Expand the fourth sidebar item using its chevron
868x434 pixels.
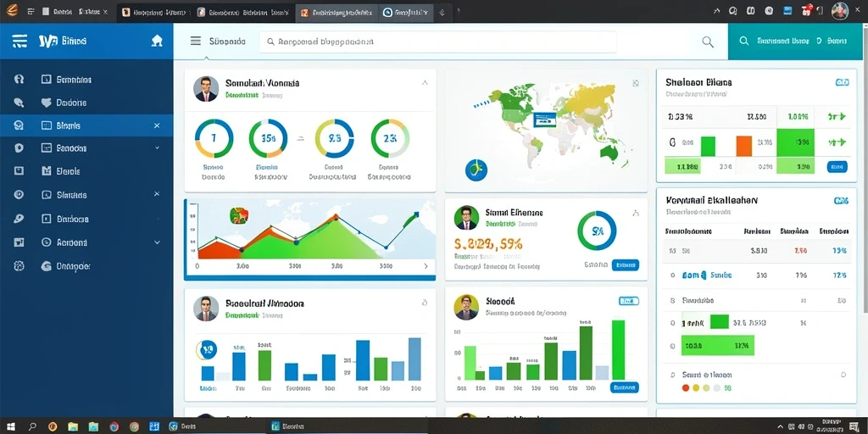tap(157, 147)
